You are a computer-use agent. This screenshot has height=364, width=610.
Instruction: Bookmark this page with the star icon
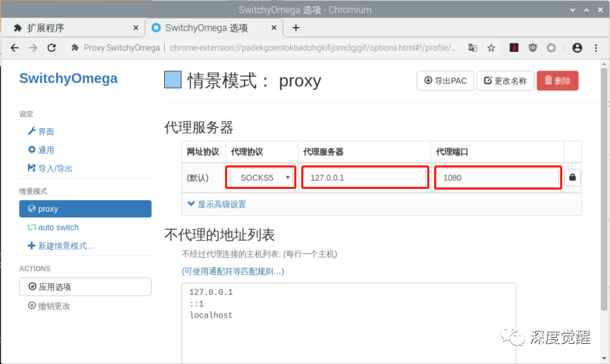click(x=492, y=48)
